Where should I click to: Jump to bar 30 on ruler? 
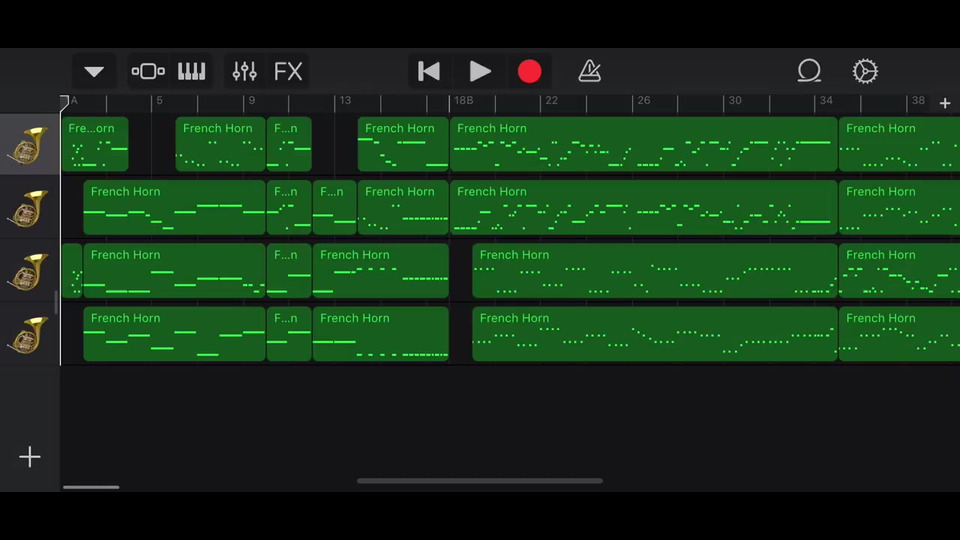coord(735,101)
